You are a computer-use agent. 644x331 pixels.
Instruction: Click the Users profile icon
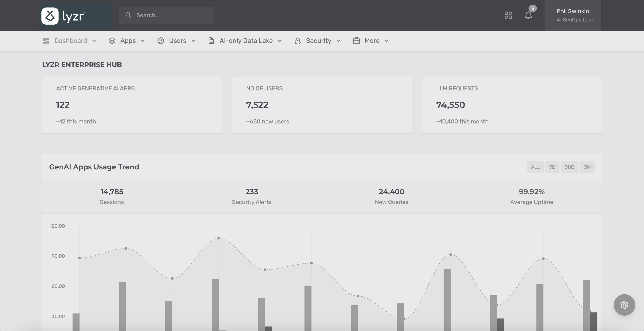click(161, 40)
